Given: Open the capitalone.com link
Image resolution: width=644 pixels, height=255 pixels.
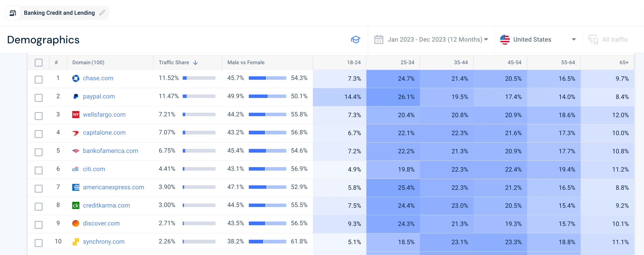Looking at the screenshot, I should (104, 133).
